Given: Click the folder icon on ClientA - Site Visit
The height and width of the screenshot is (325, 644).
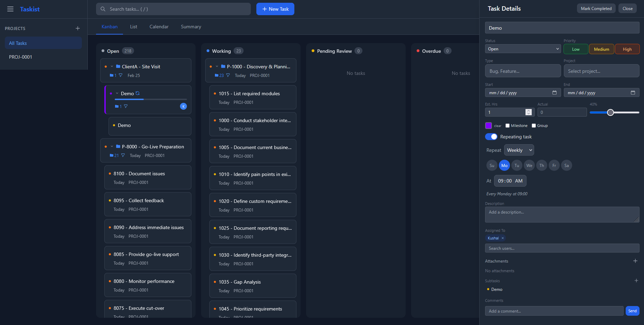Looking at the screenshot, I should click(118, 66).
